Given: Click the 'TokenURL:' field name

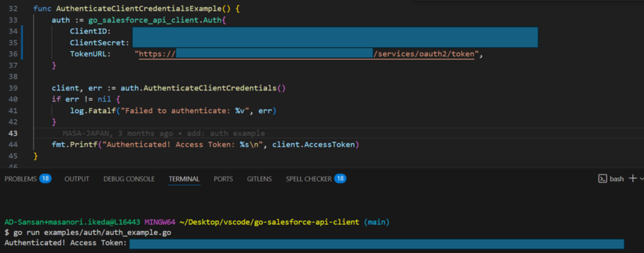Looking at the screenshot, I should click(91, 54).
